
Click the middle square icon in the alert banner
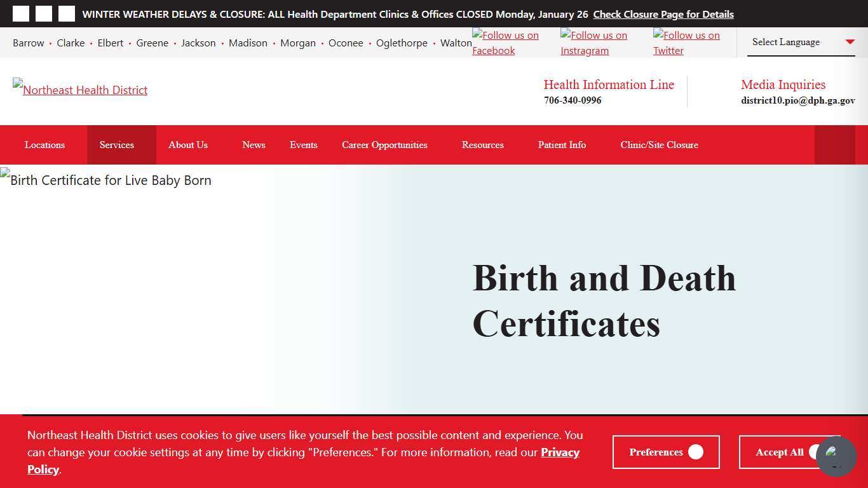[x=43, y=13]
